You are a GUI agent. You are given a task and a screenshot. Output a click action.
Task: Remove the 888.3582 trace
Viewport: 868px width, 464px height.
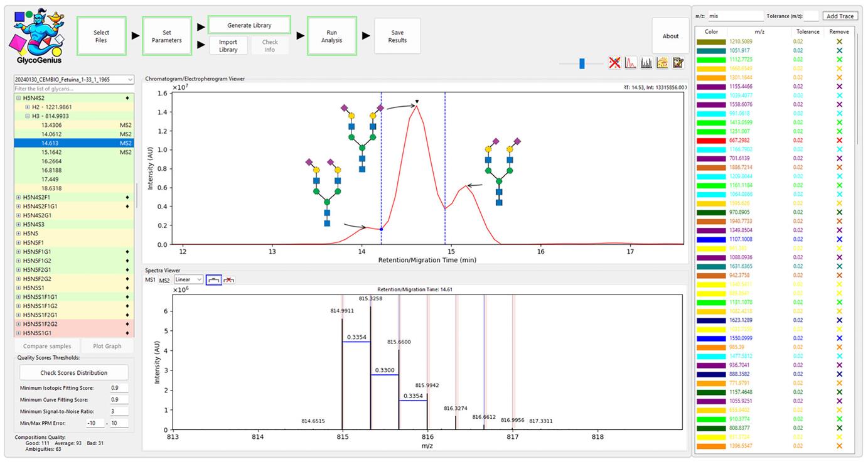[x=839, y=374]
